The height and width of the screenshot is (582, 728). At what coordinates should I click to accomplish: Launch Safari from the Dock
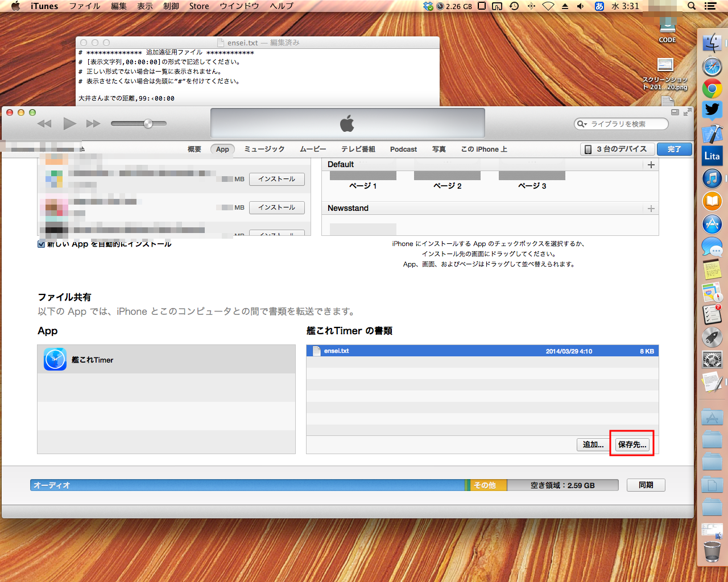pos(712,66)
